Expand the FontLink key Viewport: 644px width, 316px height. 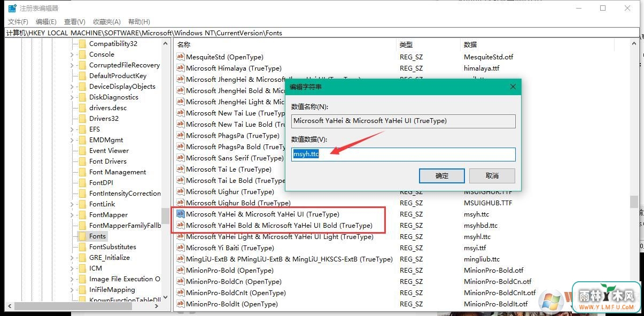[x=72, y=204]
